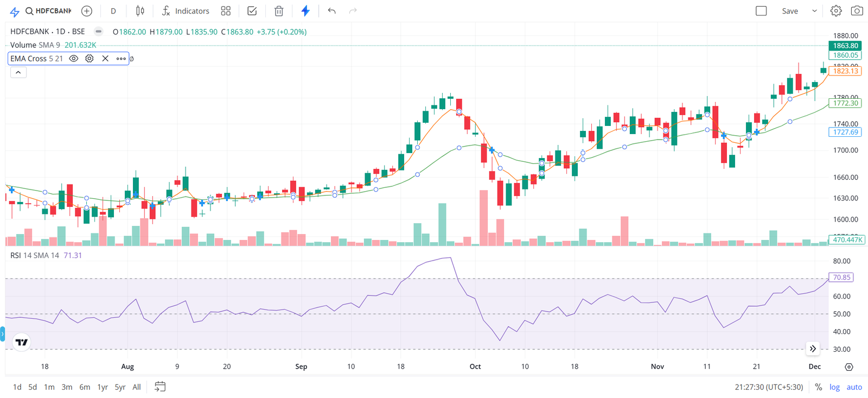Set time range to 1m
Image resolution: width=868 pixels, height=398 pixels.
coord(49,387)
